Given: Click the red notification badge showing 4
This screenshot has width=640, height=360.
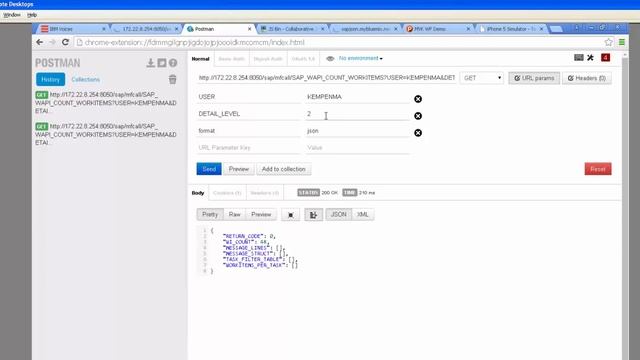Looking at the screenshot, I should [605, 58].
